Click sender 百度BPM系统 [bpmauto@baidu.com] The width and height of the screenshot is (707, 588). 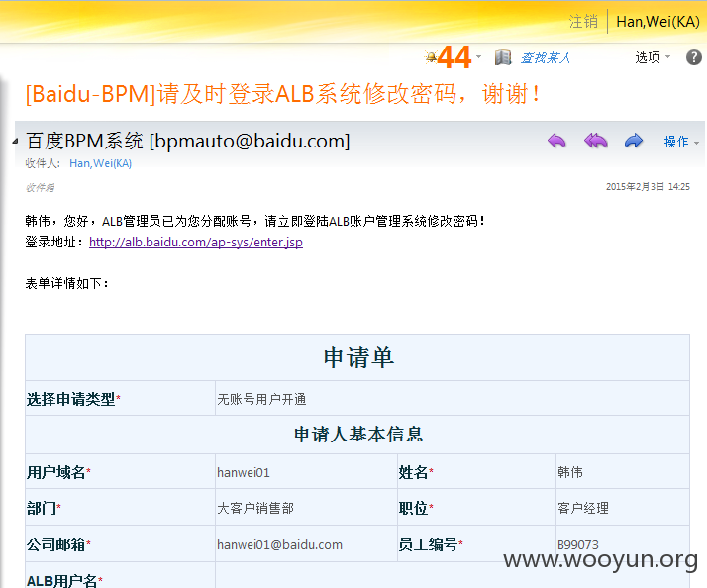click(x=188, y=141)
